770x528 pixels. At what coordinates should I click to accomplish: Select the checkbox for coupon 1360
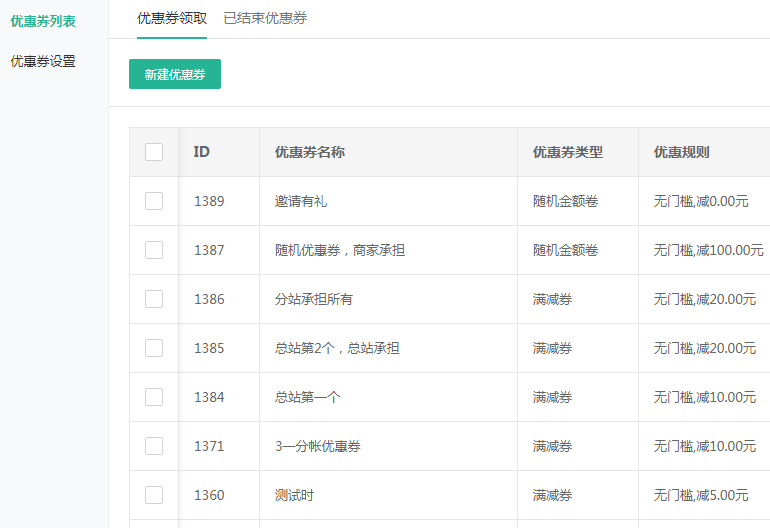[x=154, y=495]
